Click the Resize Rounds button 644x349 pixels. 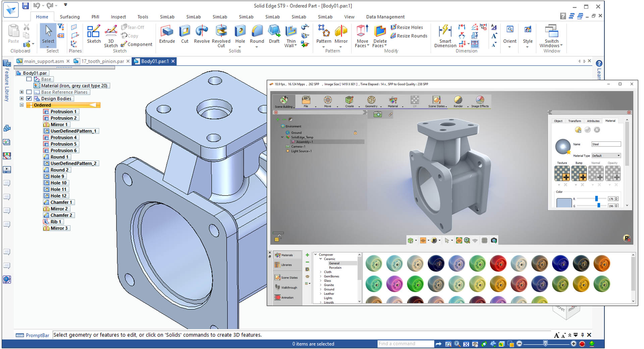click(x=409, y=36)
